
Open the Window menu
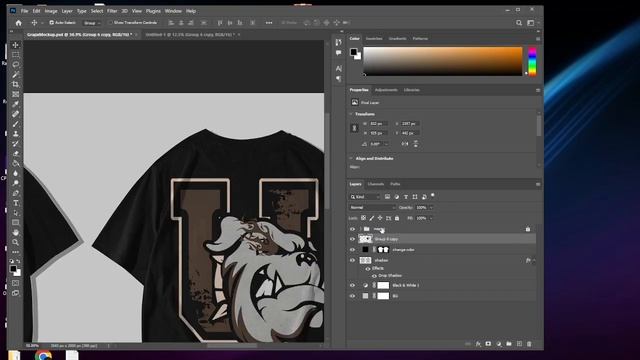tap(173, 11)
